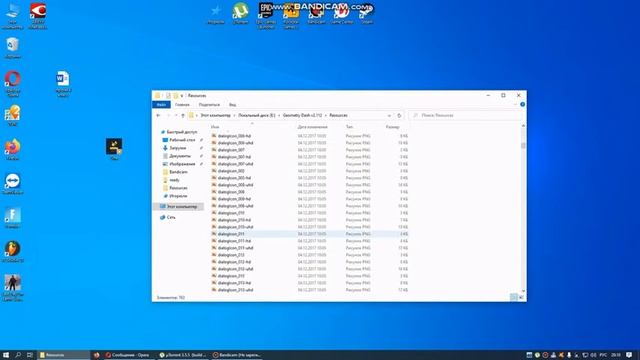640x360 pixels.
Task: Open the Epic Games Launcher desktop shortcut
Action: 266,15
